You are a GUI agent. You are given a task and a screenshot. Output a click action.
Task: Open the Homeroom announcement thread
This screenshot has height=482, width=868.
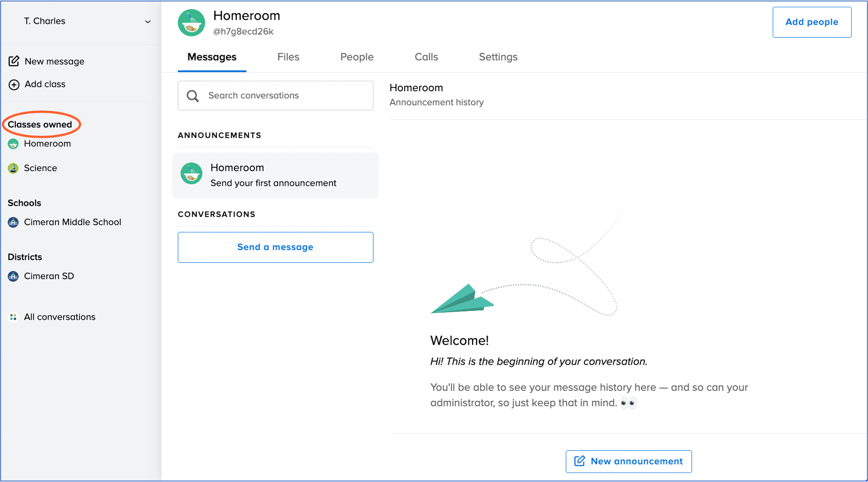[275, 175]
